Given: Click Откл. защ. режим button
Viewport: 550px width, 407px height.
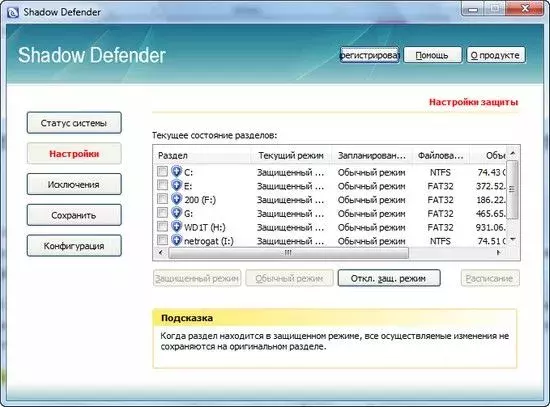Looking at the screenshot, I should (389, 279).
